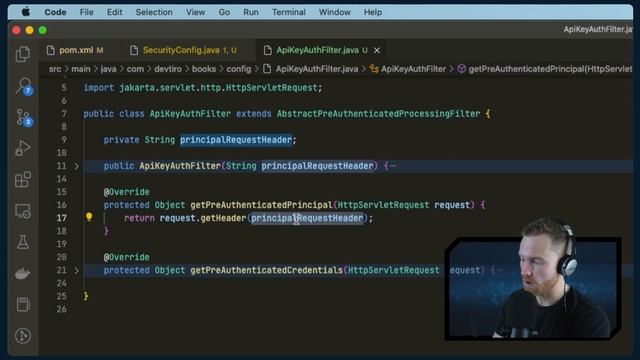Image resolution: width=640 pixels, height=360 pixels.
Task: Open the circular graph icon at sidebar bottom
Action: tap(23, 336)
